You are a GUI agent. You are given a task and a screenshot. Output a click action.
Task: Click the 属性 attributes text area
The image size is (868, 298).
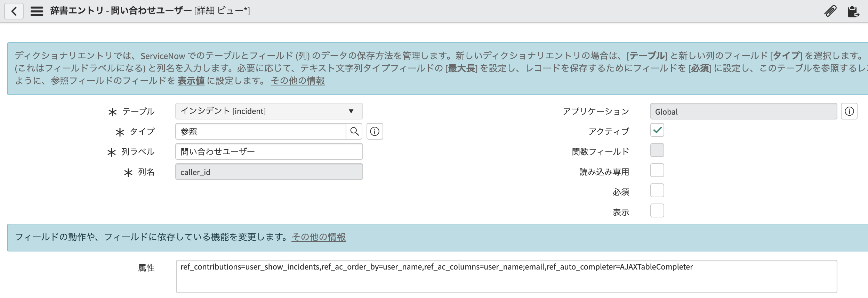pyautogui.click(x=506, y=276)
